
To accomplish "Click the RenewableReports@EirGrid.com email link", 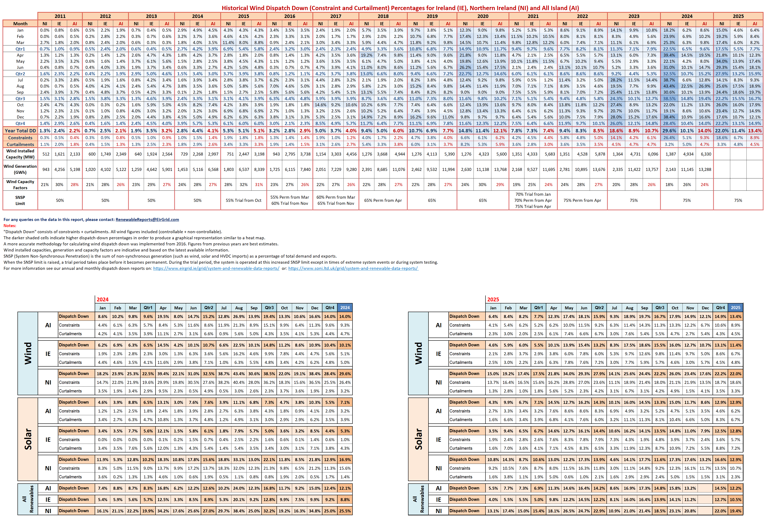I will (x=147, y=219).
